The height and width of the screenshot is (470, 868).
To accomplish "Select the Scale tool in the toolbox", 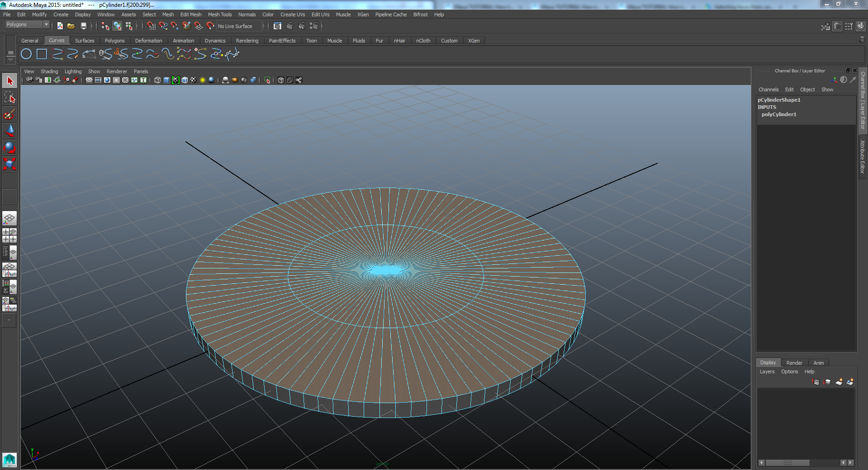I will [x=9, y=164].
